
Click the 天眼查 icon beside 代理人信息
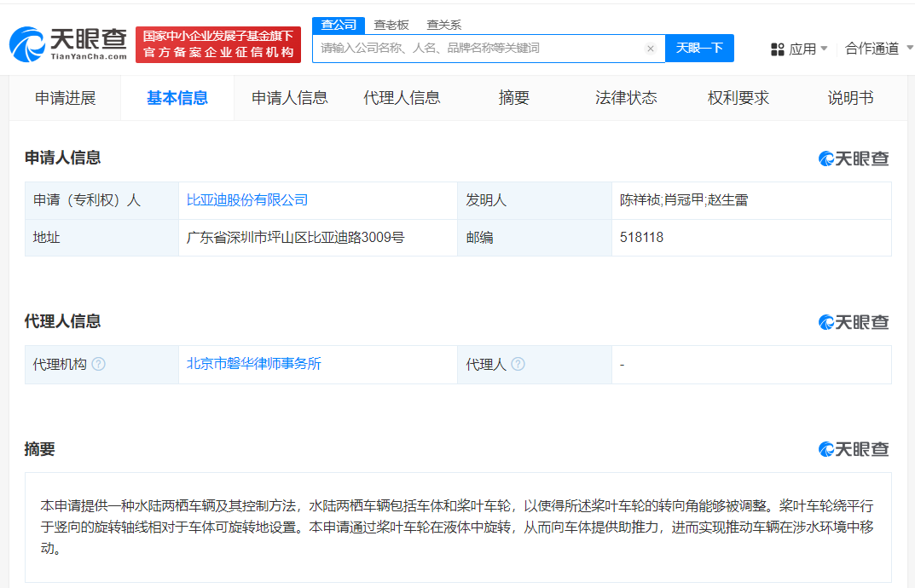pos(853,322)
